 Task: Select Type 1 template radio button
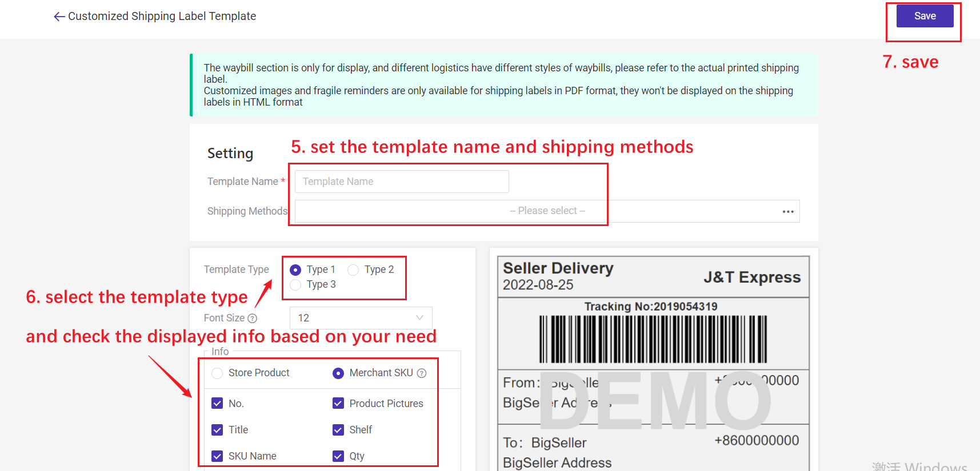click(x=295, y=269)
